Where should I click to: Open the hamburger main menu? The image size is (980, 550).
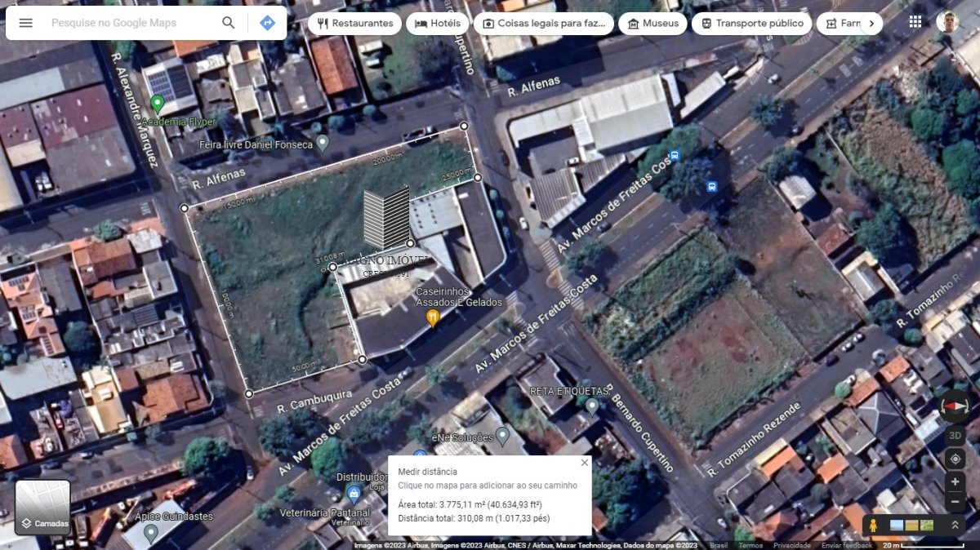click(26, 23)
